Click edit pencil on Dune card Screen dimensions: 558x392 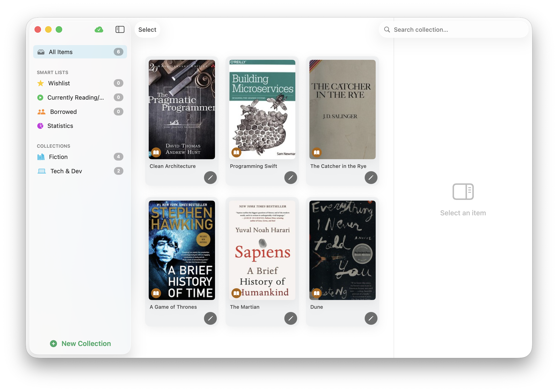coord(371,318)
